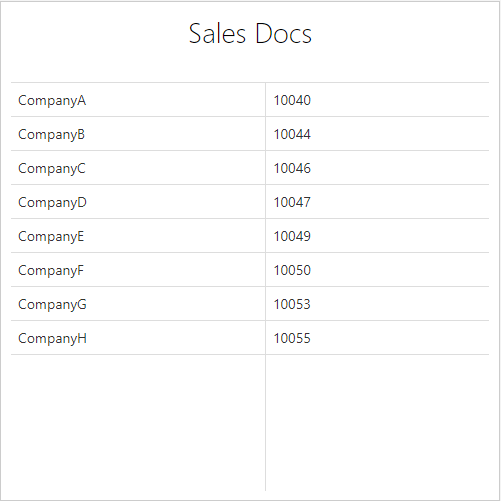
Task: Click document number 10047
Action: (292, 202)
